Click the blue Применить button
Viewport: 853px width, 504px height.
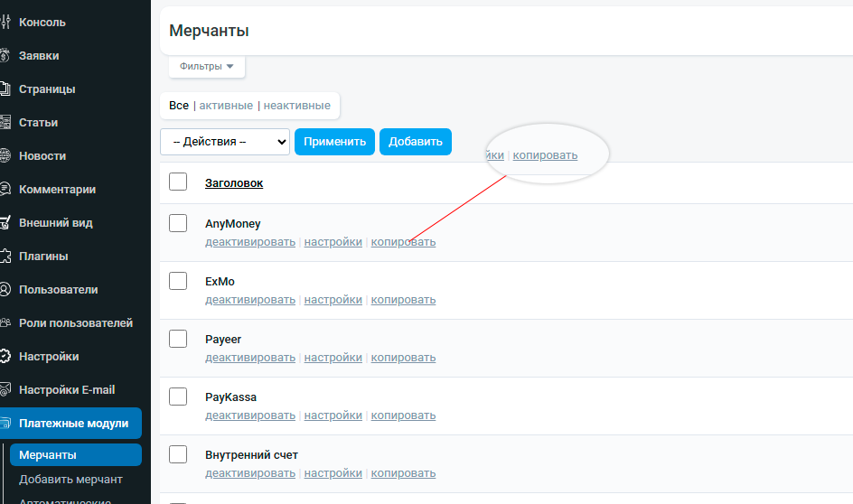(334, 142)
